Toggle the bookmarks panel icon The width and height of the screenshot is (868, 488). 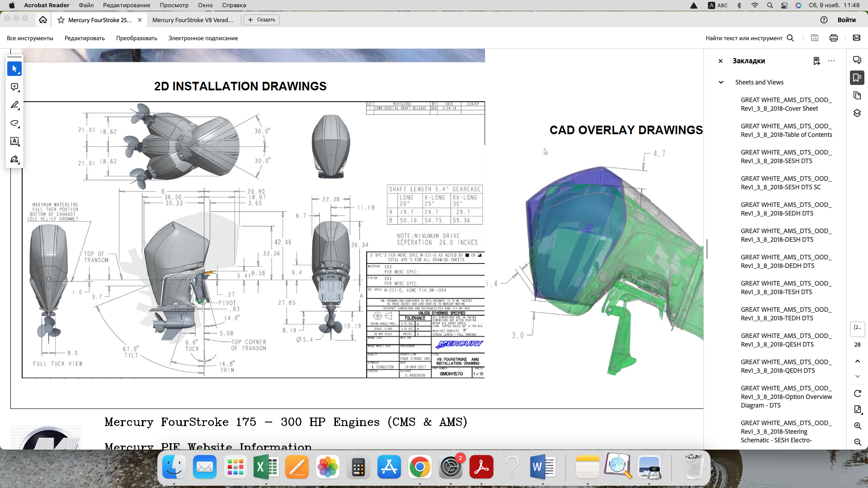pyautogui.click(x=857, y=78)
